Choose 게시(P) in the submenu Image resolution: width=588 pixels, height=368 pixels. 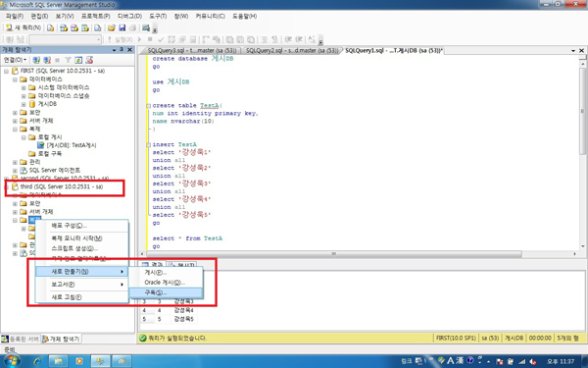click(166, 272)
